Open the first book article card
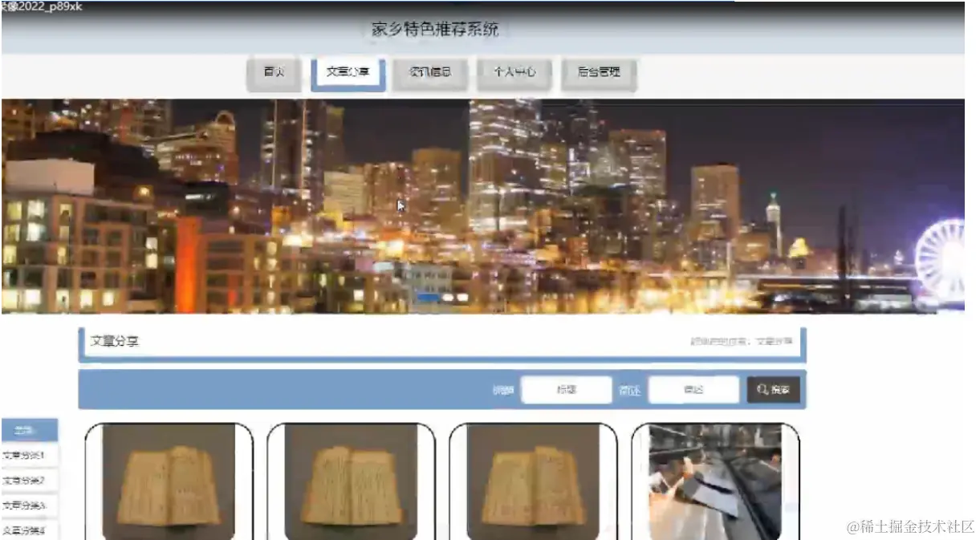Screen dimensions: 980x540 click(169, 481)
